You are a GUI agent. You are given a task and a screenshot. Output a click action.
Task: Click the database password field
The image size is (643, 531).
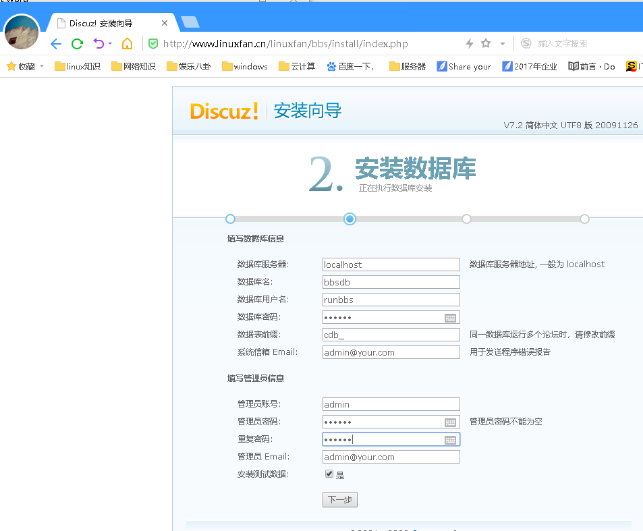click(x=391, y=317)
